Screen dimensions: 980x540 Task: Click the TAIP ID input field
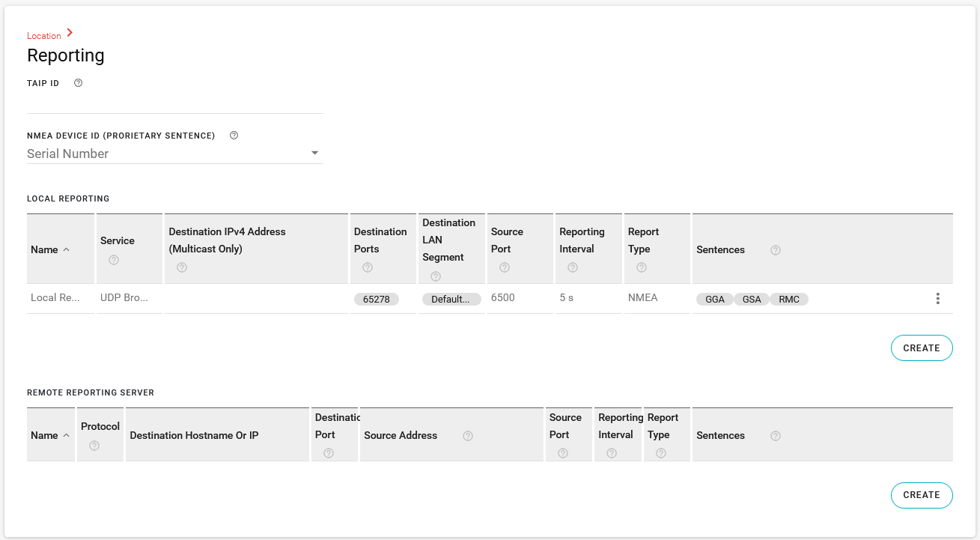point(174,103)
